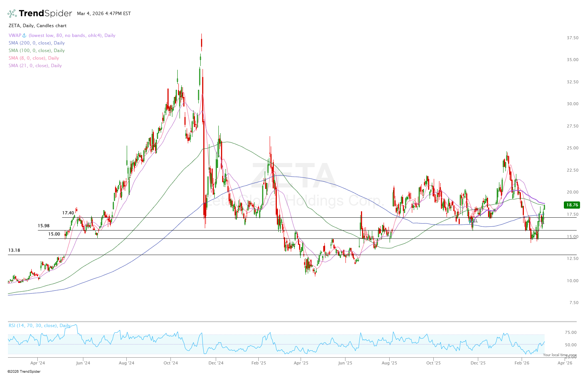588x375 pixels.
Task: Click the Dec '25 date axis label
Action: 478,363
